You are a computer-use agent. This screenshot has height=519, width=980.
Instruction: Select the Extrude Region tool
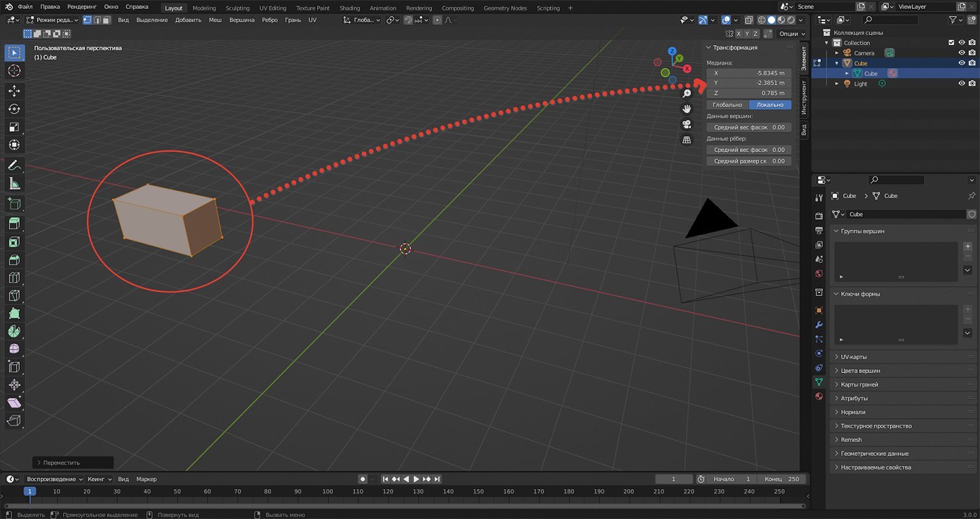click(x=14, y=224)
